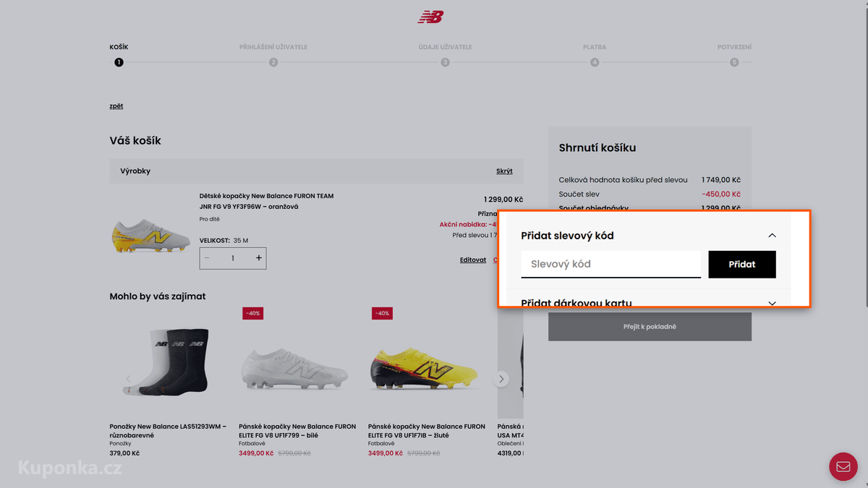Viewport: 868px width, 488px height.
Task: Click the New Balance logo at top
Action: click(x=430, y=17)
